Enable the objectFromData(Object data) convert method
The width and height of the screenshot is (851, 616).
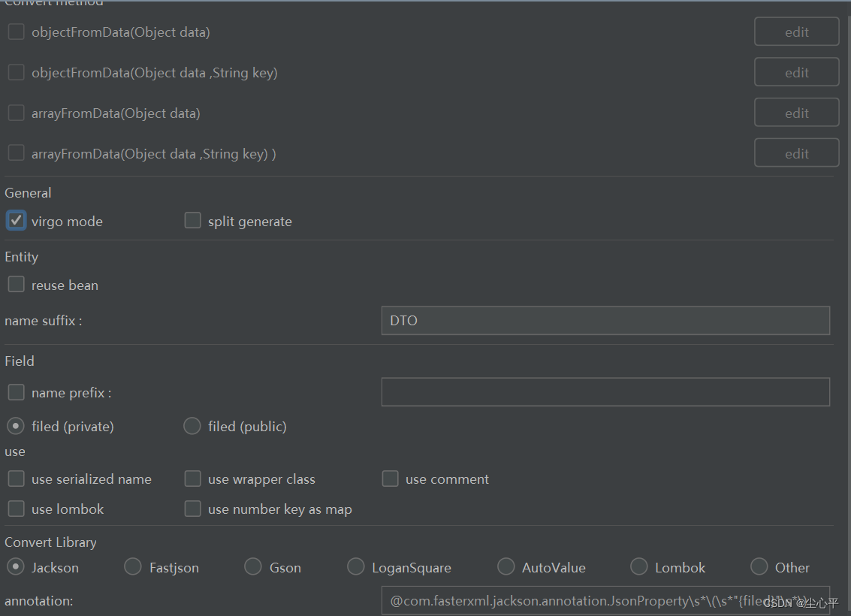coord(16,32)
